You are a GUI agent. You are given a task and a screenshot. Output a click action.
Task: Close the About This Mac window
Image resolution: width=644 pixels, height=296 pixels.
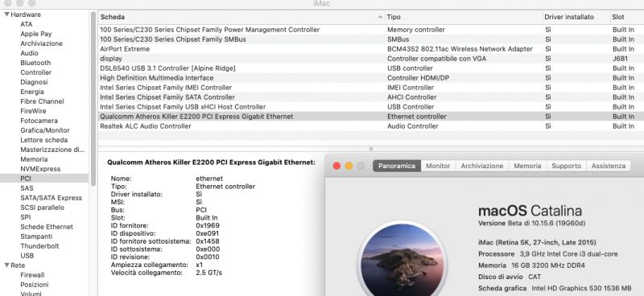(336, 166)
